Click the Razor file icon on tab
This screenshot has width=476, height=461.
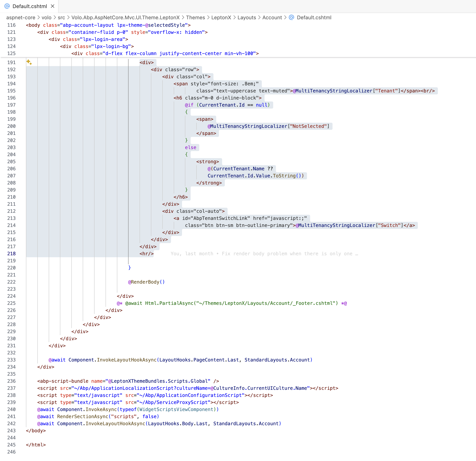(x=7, y=6)
